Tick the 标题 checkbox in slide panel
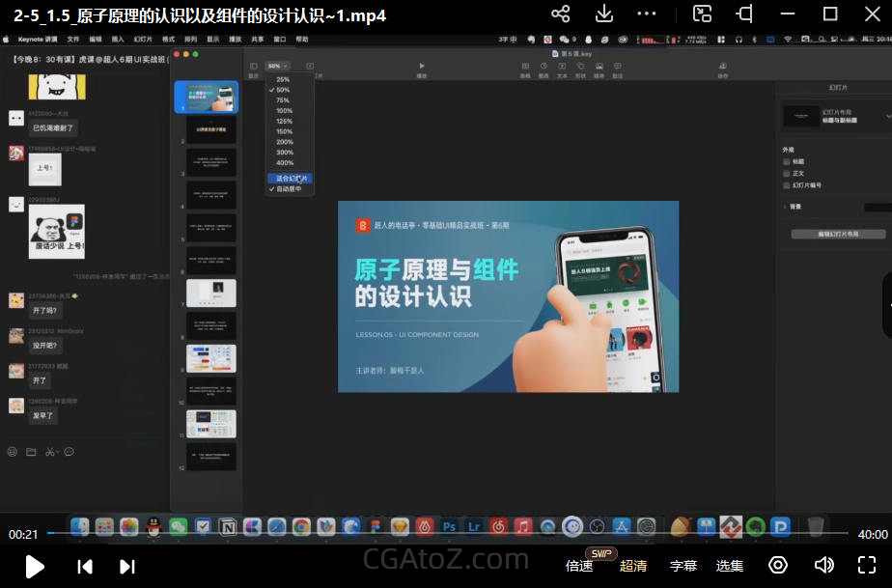This screenshot has width=892, height=588. point(787,161)
